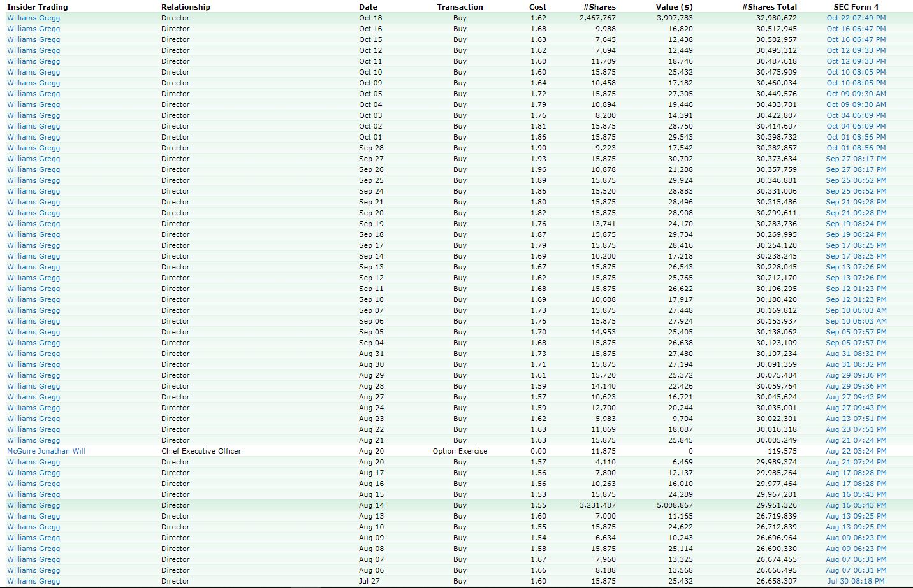The height and width of the screenshot is (588, 913).
Task: Select the shares value 2,467,767
Action: click(x=598, y=18)
